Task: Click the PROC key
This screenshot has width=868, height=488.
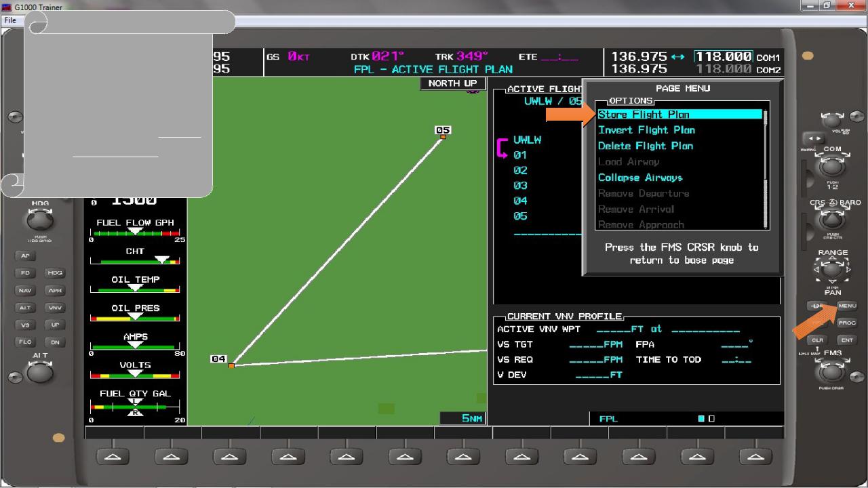Action: (847, 323)
